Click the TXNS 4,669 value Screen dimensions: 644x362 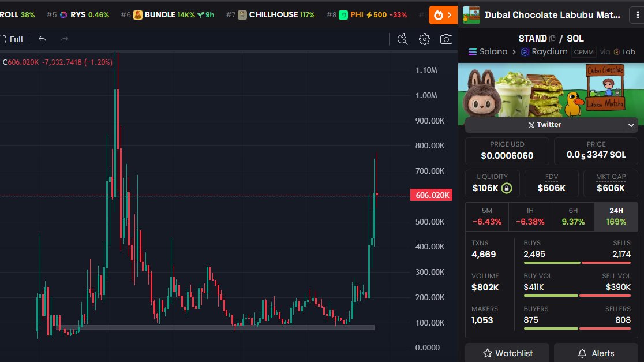484,255
